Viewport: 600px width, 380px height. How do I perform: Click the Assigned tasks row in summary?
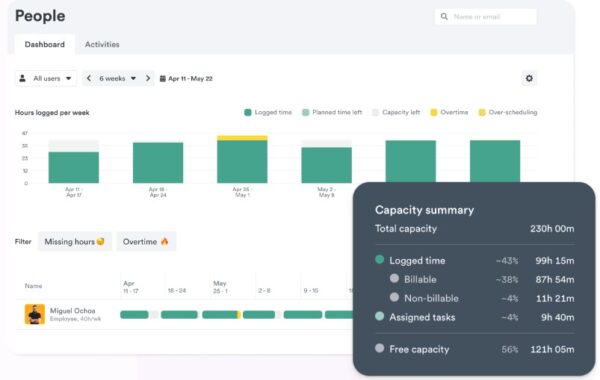click(474, 317)
